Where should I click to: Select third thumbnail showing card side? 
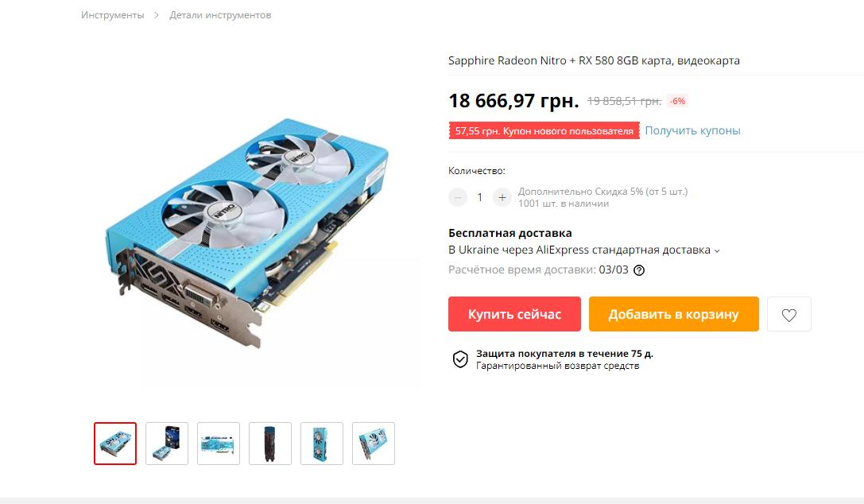pyautogui.click(x=219, y=444)
